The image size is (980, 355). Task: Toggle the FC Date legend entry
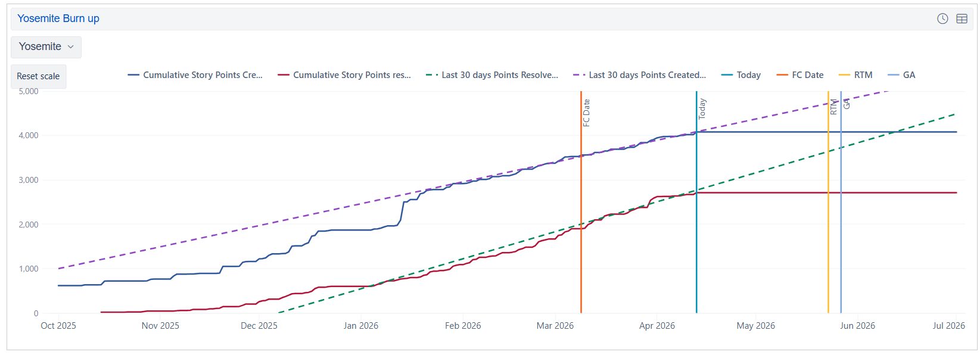(807, 75)
